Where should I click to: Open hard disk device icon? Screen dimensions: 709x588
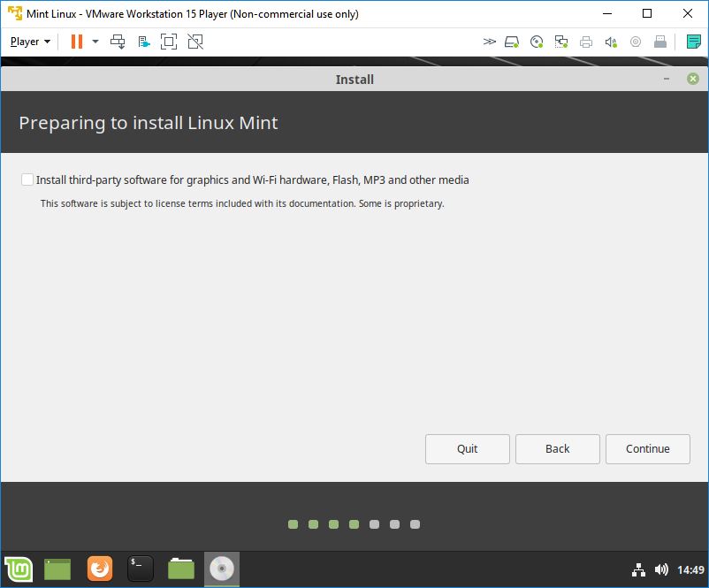[512, 42]
